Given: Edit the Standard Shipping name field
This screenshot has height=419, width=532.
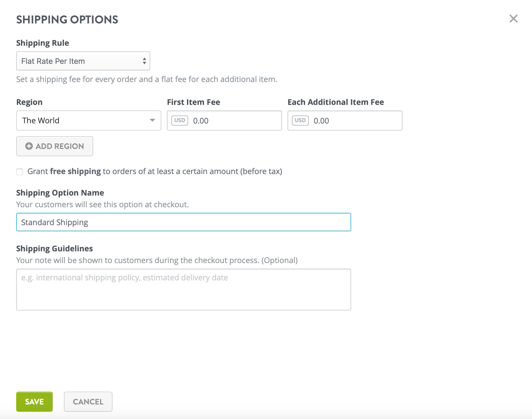Looking at the screenshot, I should point(183,222).
